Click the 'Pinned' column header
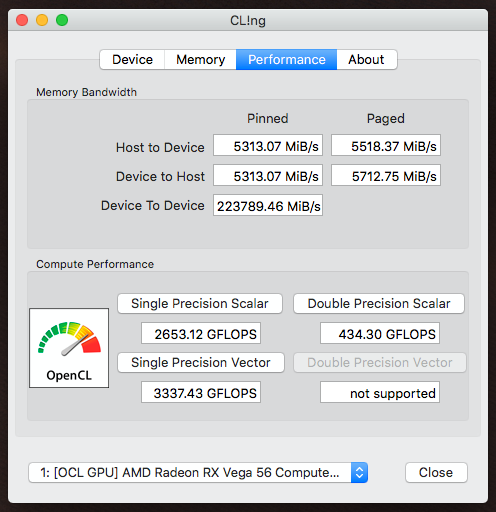Viewport: 496px width, 512px height. pos(268,118)
